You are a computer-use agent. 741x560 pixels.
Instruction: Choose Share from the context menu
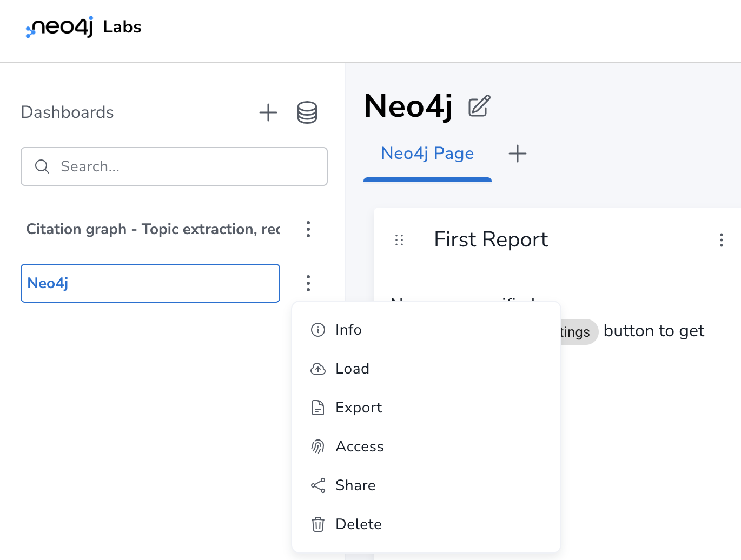tap(426, 485)
